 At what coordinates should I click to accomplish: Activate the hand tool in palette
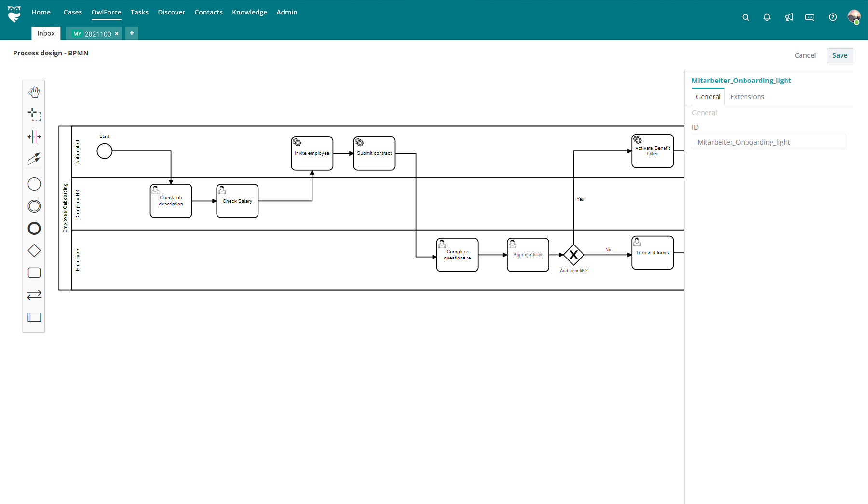tap(34, 92)
